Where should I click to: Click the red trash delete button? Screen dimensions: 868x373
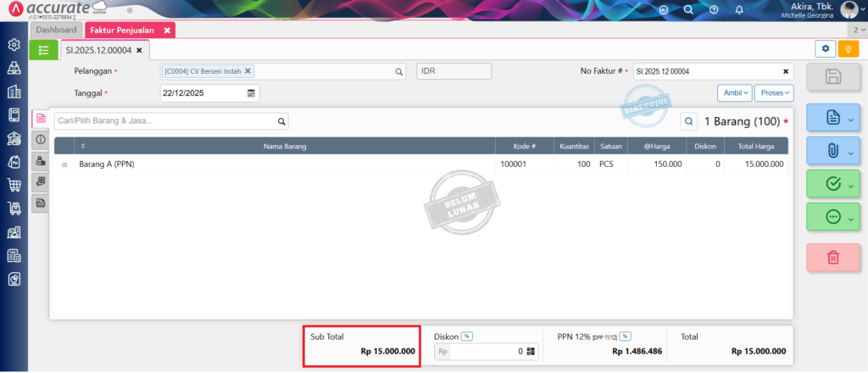[x=832, y=257]
